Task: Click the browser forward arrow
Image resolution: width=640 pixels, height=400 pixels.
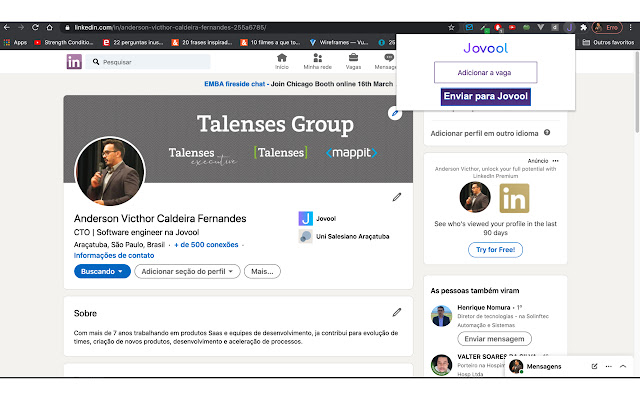Action: 21,27
